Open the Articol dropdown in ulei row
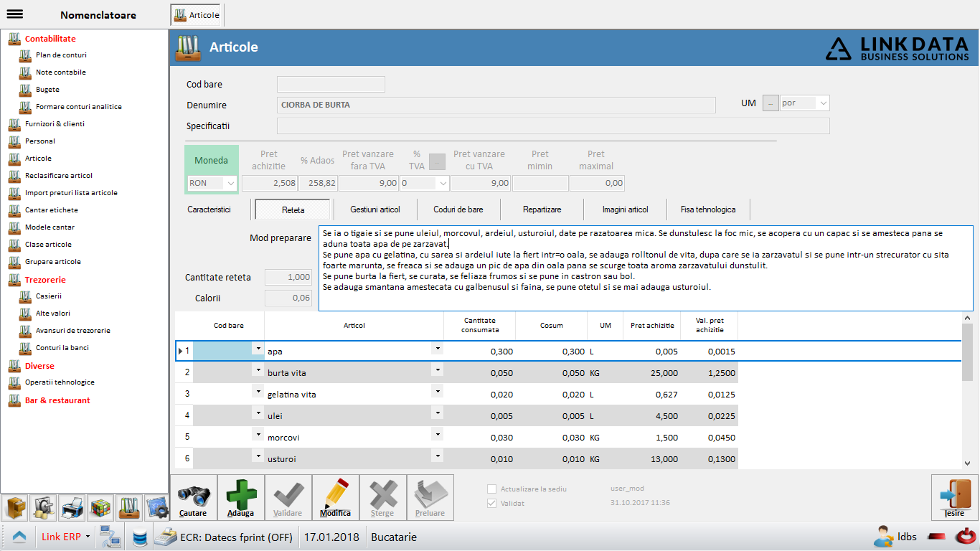Screen dimensions: 980x551 pos(437,413)
